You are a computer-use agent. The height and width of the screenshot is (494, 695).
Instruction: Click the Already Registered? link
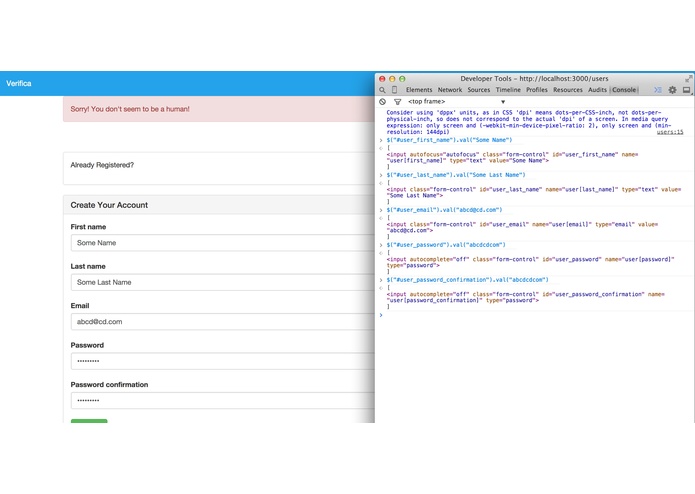click(102, 165)
